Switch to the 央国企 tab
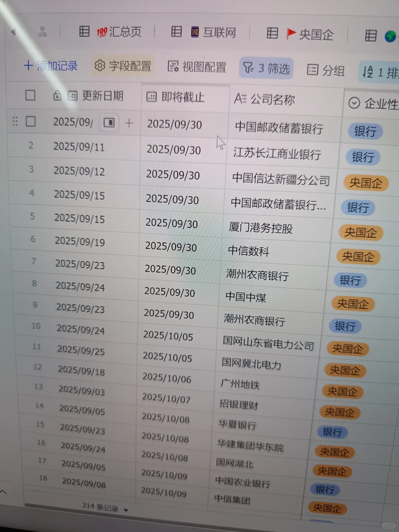 tap(300, 34)
